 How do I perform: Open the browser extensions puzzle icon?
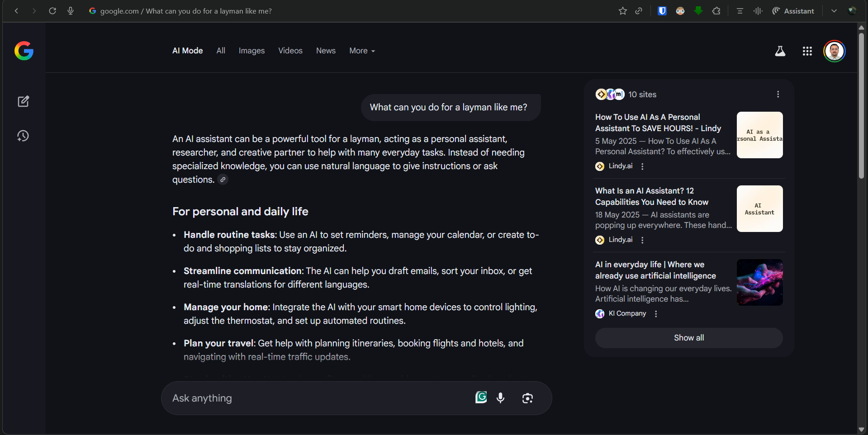[716, 11]
